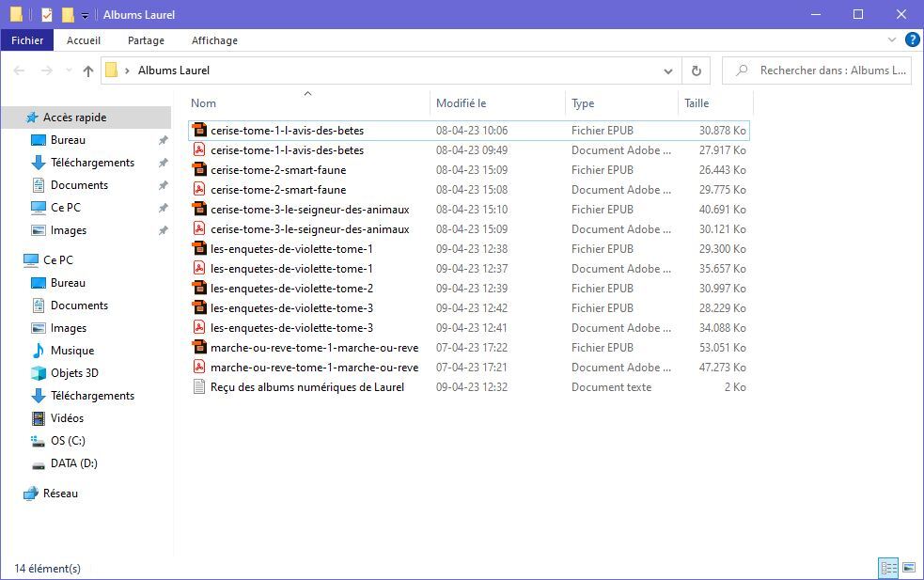Click PDF icon of cerise-tome-3-le-seigneur-des-animaux
924x580 pixels.
[x=200, y=228]
